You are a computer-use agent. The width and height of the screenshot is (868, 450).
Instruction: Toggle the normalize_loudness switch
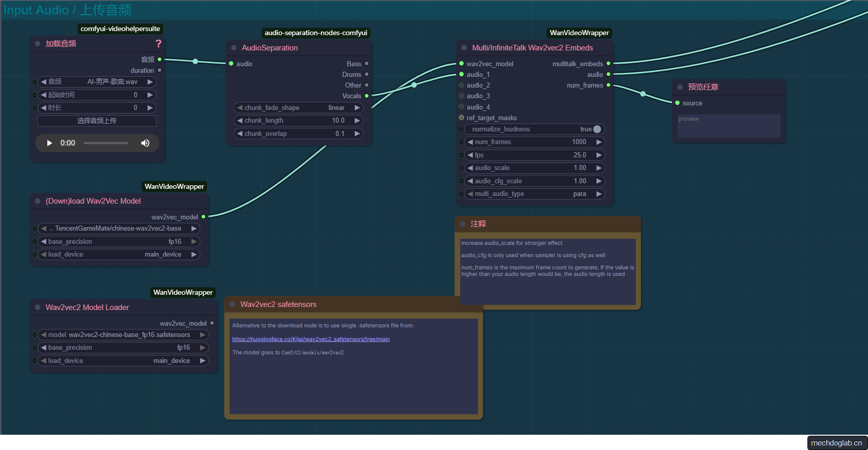pos(597,129)
